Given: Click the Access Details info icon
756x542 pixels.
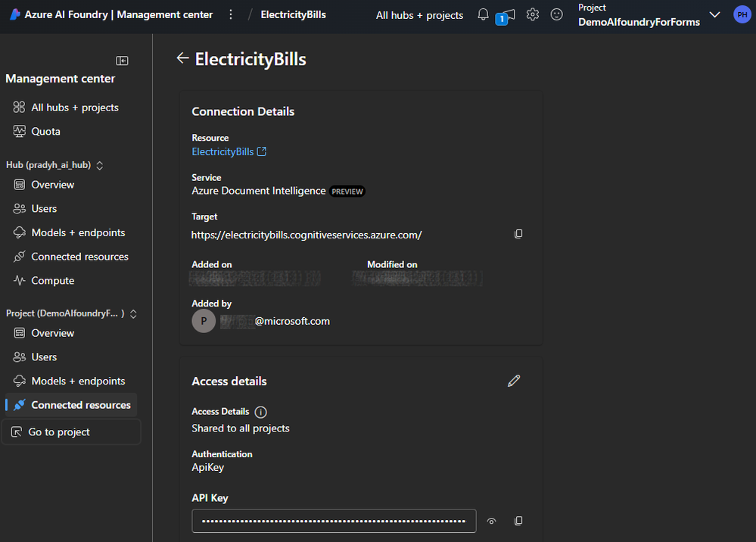Looking at the screenshot, I should tap(261, 412).
